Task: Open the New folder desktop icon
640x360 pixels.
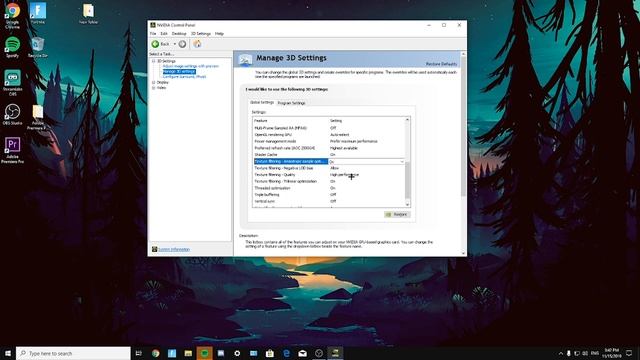Action: (x=89, y=13)
